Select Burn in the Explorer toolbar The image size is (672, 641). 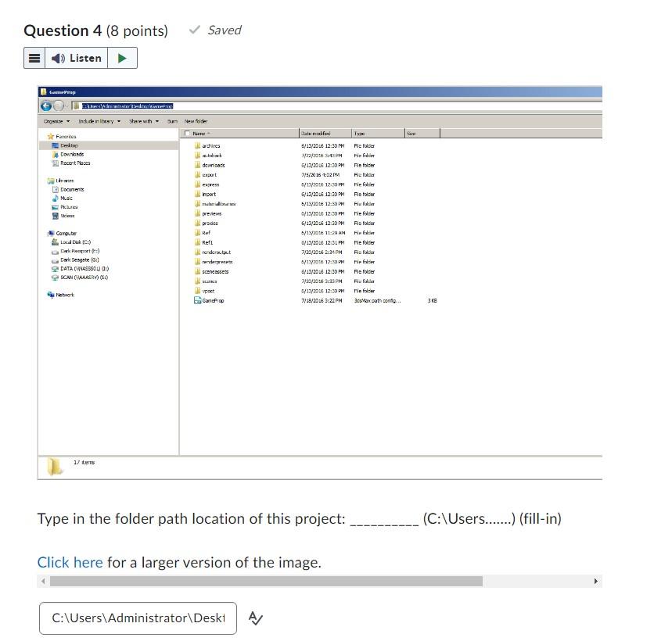pyautogui.click(x=171, y=121)
